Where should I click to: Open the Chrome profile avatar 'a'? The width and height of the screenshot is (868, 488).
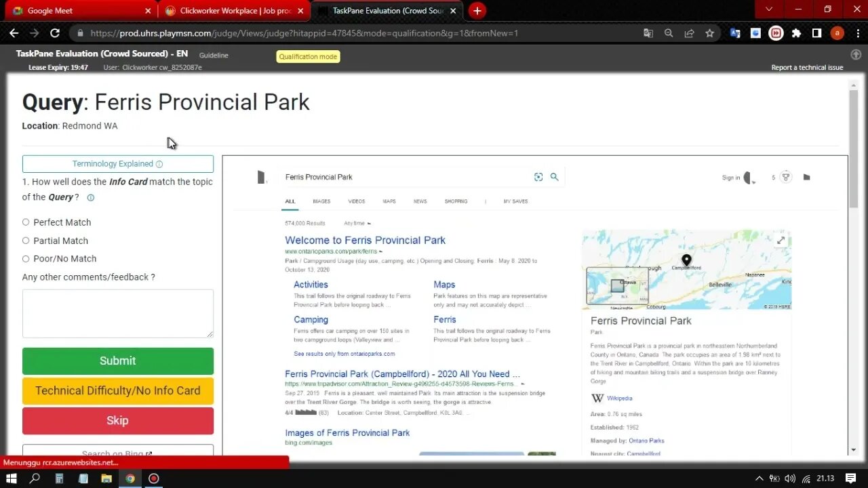click(x=837, y=33)
